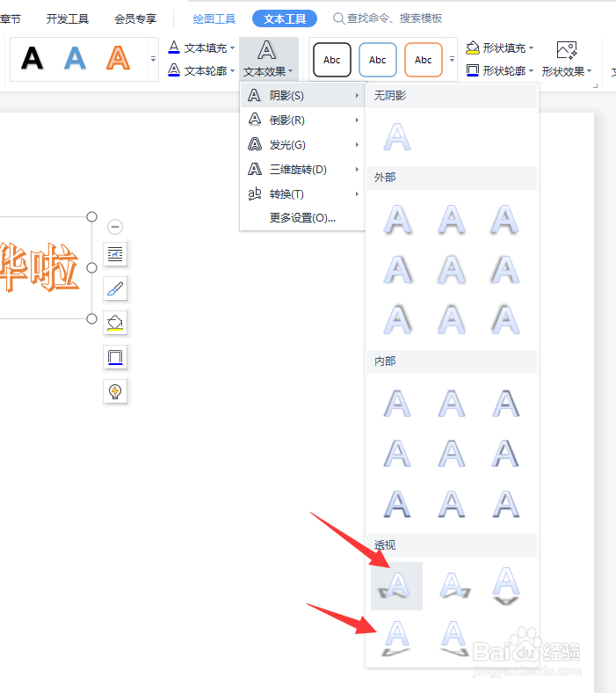This screenshot has width=616, height=693.
Task: Choose the bottom-row right outer shadow
Action: click(505, 319)
